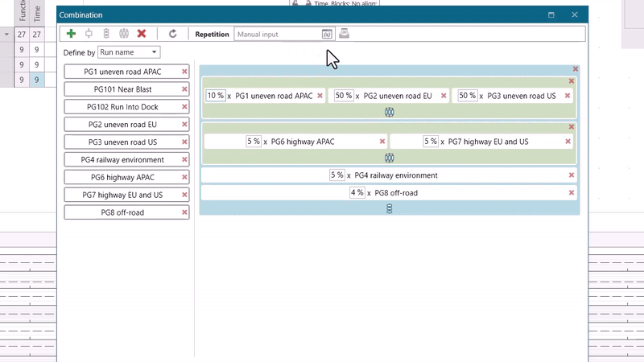Click sequential icon at bottom of blue block

[x=390, y=209]
